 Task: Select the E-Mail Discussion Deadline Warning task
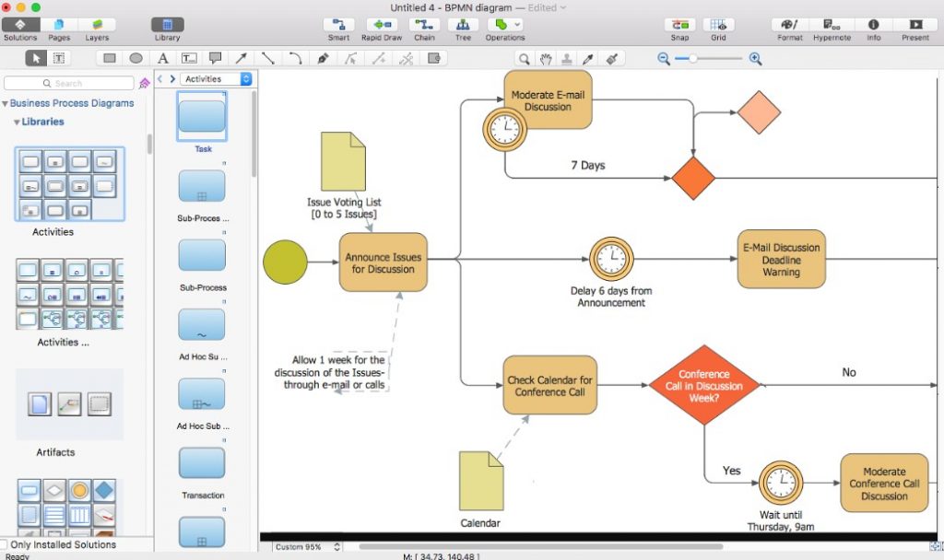pyautogui.click(x=782, y=259)
